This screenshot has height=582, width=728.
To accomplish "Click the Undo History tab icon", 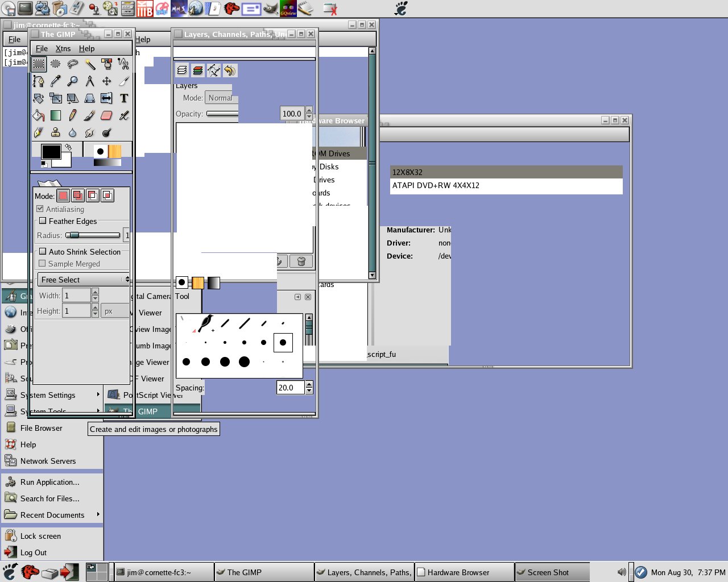I will click(x=230, y=70).
